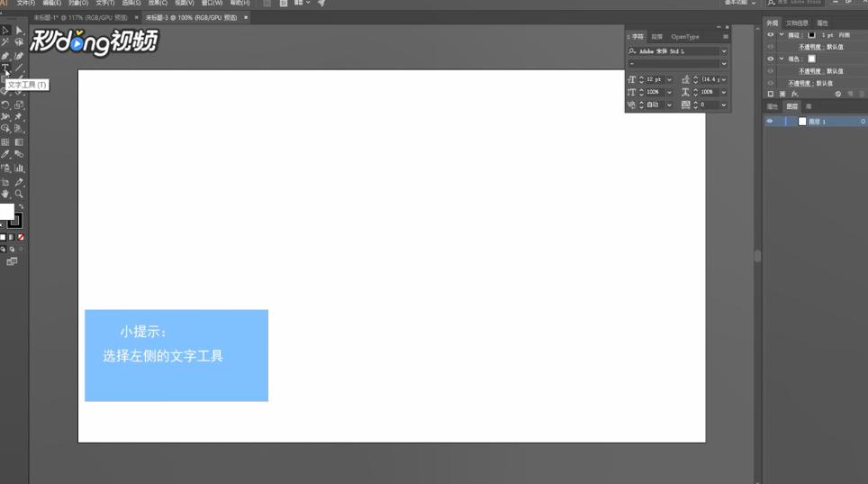
Task: Open the Character panel flyout menu
Action: pyautogui.click(x=725, y=37)
